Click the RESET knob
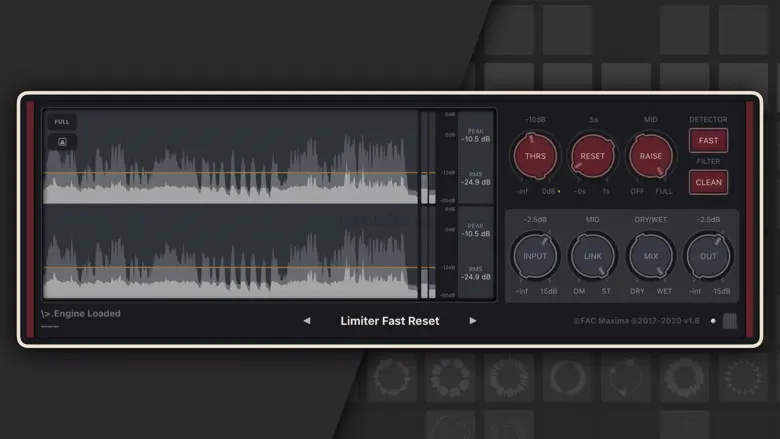 592,156
